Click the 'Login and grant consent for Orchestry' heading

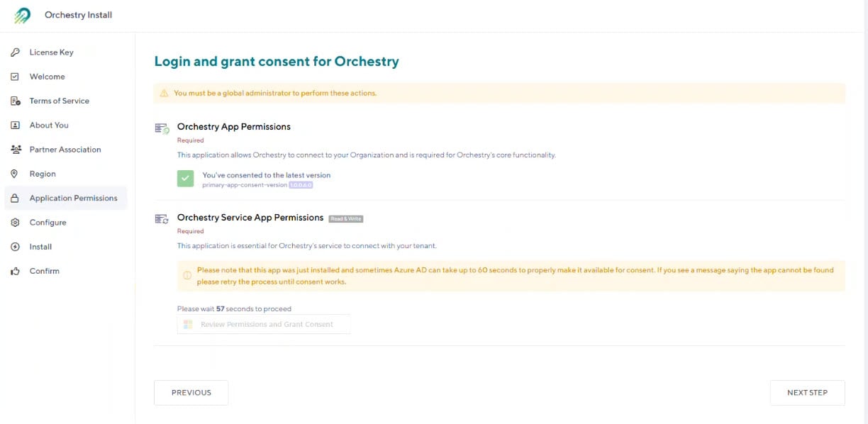tap(277, 62)
